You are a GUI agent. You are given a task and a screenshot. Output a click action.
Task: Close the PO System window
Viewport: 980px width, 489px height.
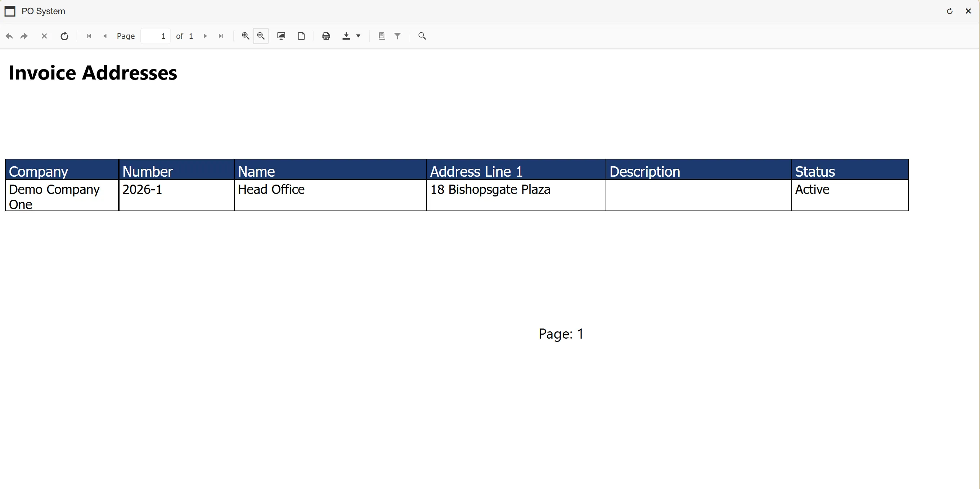click(x=968, y=11)
